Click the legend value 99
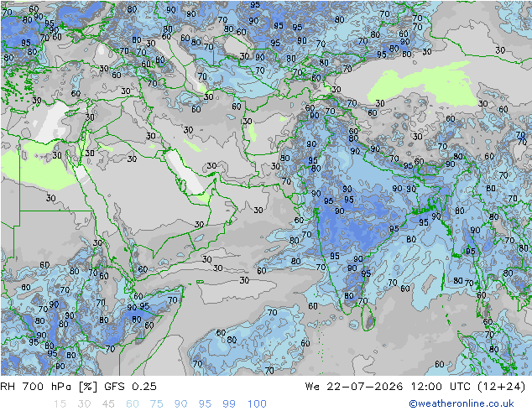532x411 pixels. (229, 404)
